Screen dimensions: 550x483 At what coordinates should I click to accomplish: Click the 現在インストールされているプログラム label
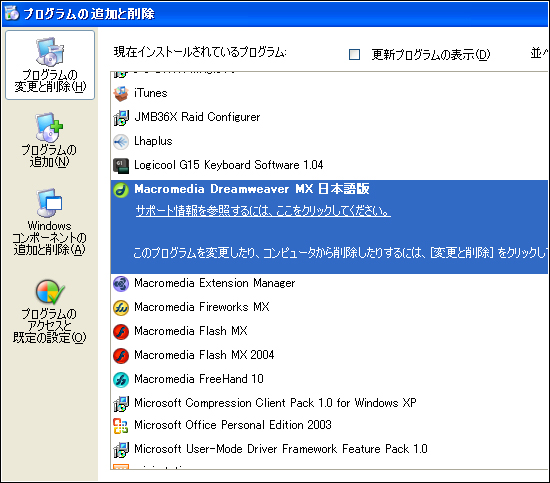pos(200,52)
